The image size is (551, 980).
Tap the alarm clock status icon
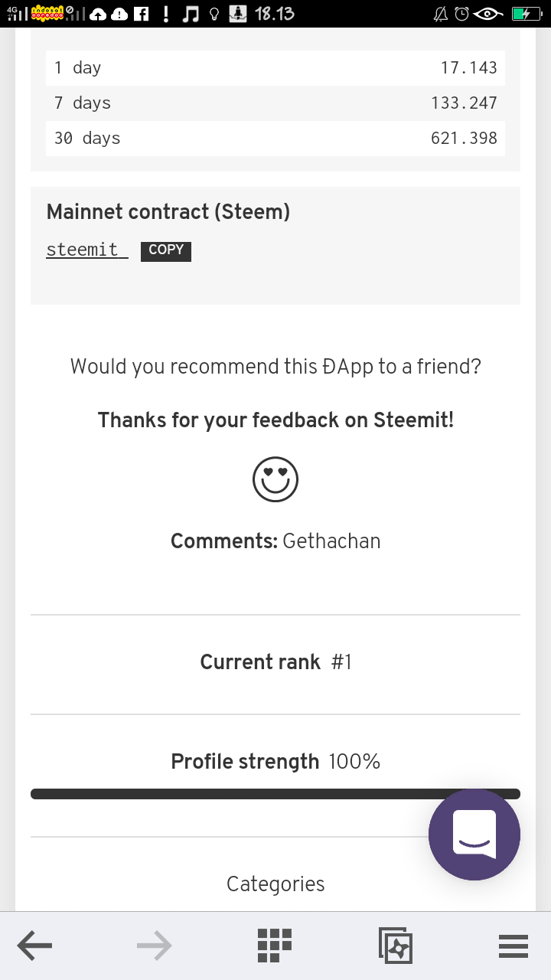click(461, 14)
